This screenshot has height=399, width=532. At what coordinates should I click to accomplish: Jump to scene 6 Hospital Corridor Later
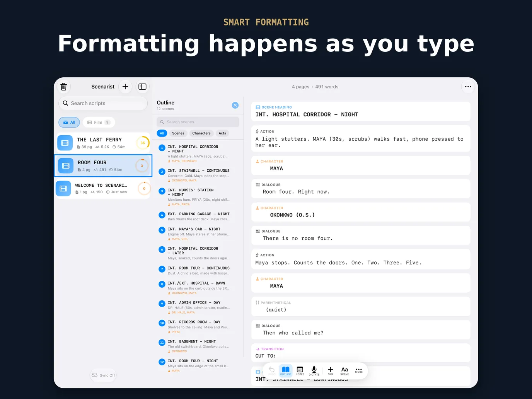coord(198,253)
